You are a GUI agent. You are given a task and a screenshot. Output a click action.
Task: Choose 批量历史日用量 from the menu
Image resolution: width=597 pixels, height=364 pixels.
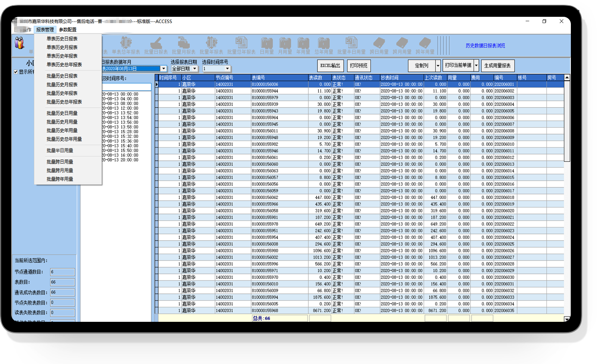(62, 113)
